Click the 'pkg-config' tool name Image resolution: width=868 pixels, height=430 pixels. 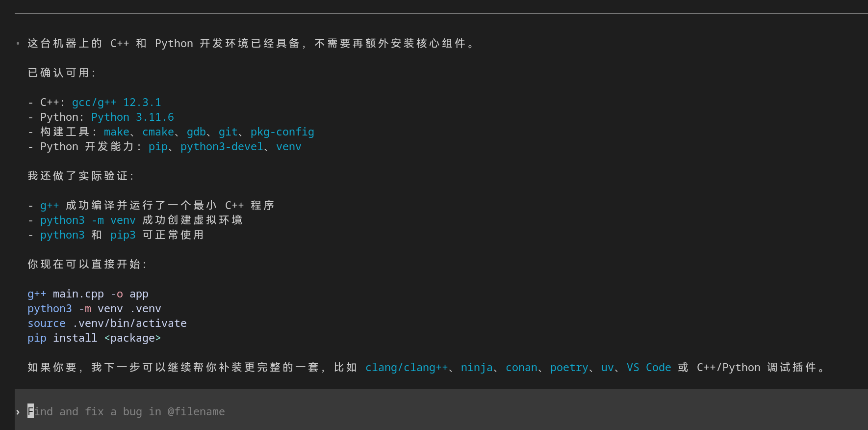(x=282, y=132)
